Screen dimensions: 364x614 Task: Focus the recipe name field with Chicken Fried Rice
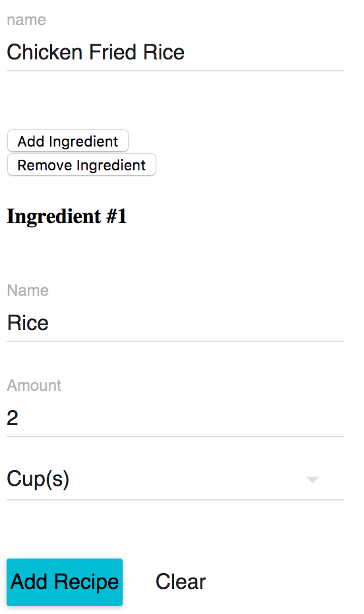(175, 52)
